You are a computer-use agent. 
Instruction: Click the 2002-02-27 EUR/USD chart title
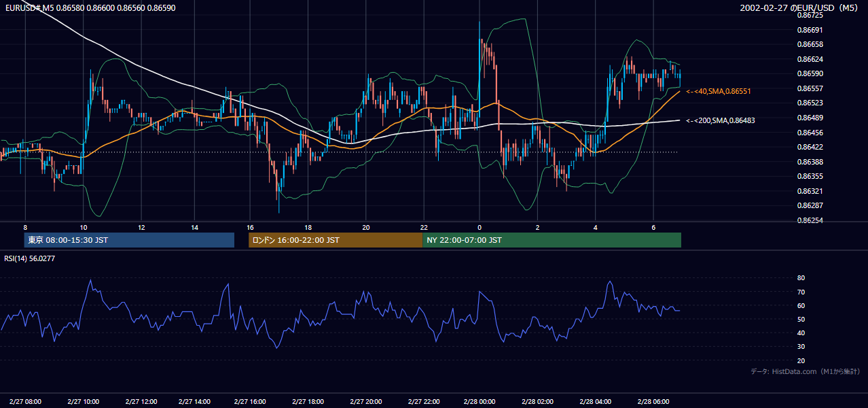point(800,8)
